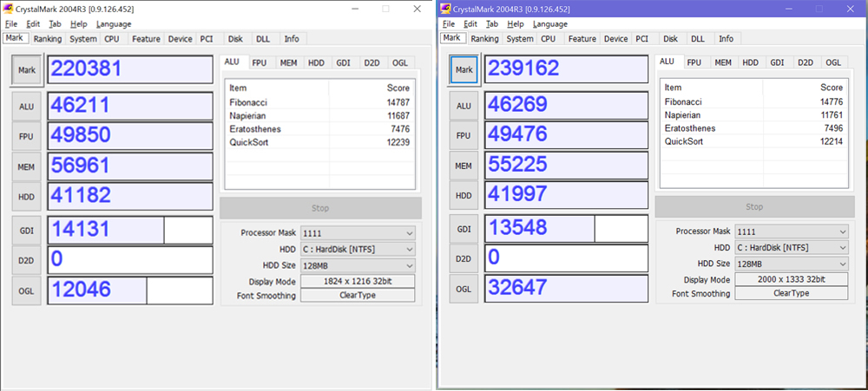Run the D2D benchmark in right window
868x391 pixels.
pyautogui.click(x=464, y=259)
